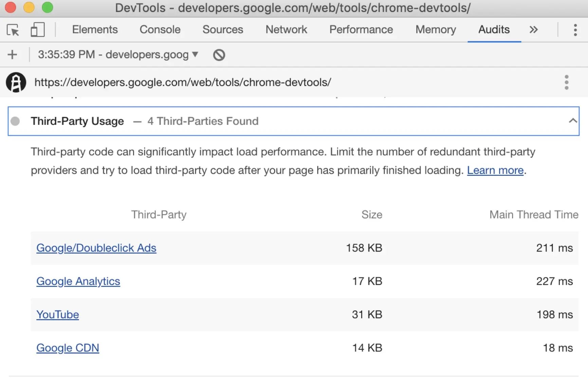
Task: Click the clear all audits icon
Action: click(x=219, y=55)
